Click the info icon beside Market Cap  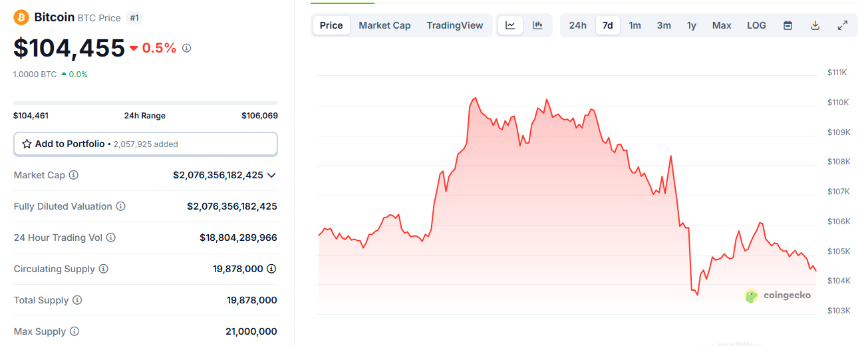pyautogui.click(x=74, y=175)
